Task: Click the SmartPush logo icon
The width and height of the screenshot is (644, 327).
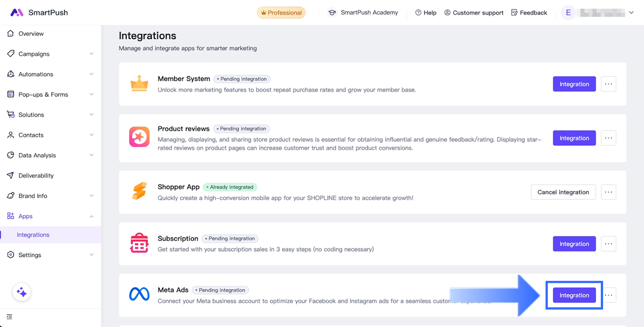Action: click(x=17, y=12)
